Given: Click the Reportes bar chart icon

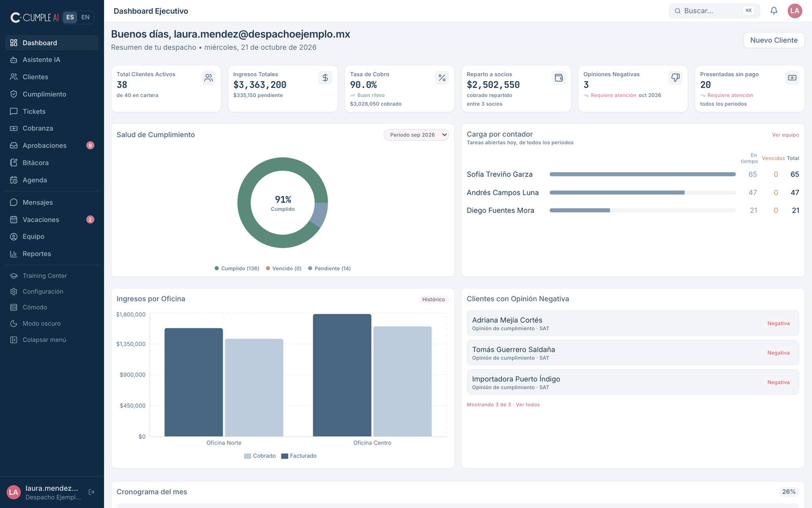Looking at the screenshot, I should (x=14, y=254).
